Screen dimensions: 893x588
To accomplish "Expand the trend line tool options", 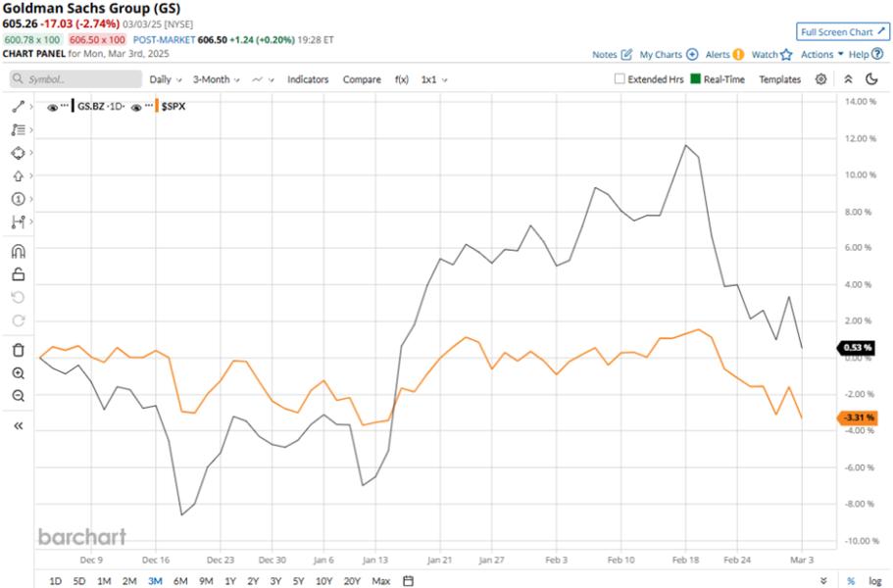I will click(31, 107).
